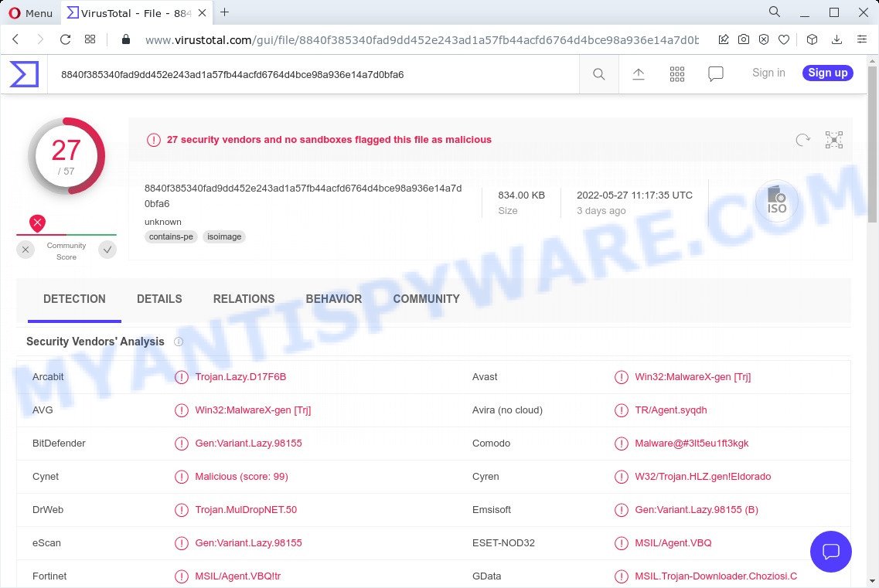The image size is (879, 588).
Task: Click the browser search tabs icon
Action: click(x=774, y=12)
